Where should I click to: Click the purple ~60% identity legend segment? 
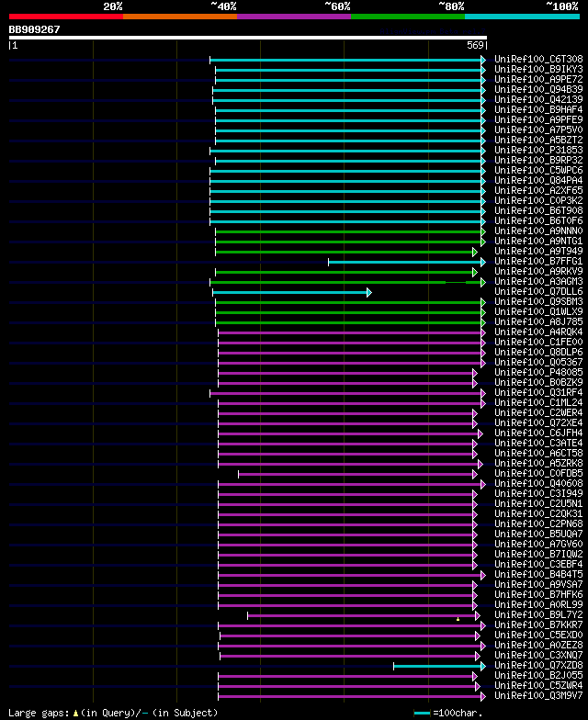click(x=294, y=17)
